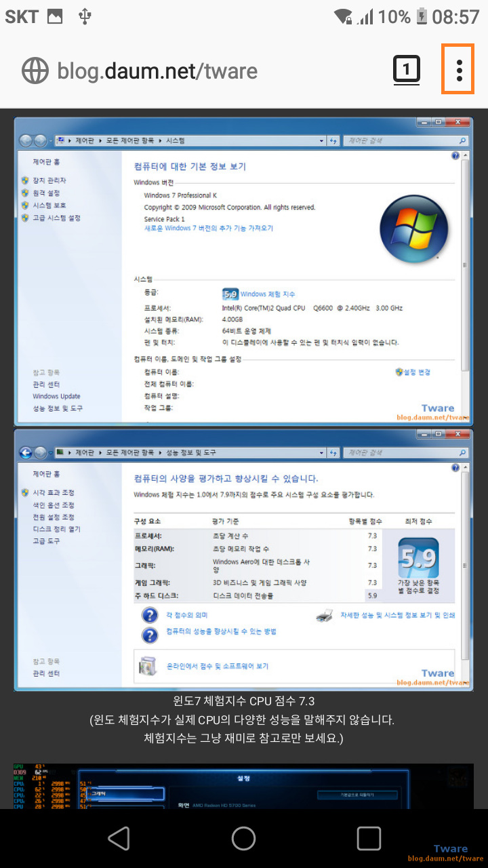Click the 항목별 점수 column header
The width and height of the screenshot is (488, 868).
365,521
